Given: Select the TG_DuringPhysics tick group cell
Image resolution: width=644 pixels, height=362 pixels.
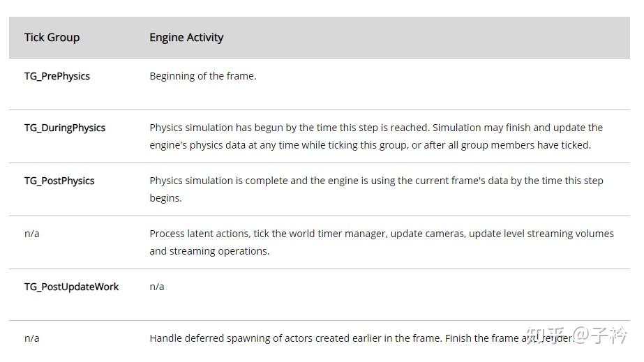Looking at the screenshot, I should pos(65,128).
